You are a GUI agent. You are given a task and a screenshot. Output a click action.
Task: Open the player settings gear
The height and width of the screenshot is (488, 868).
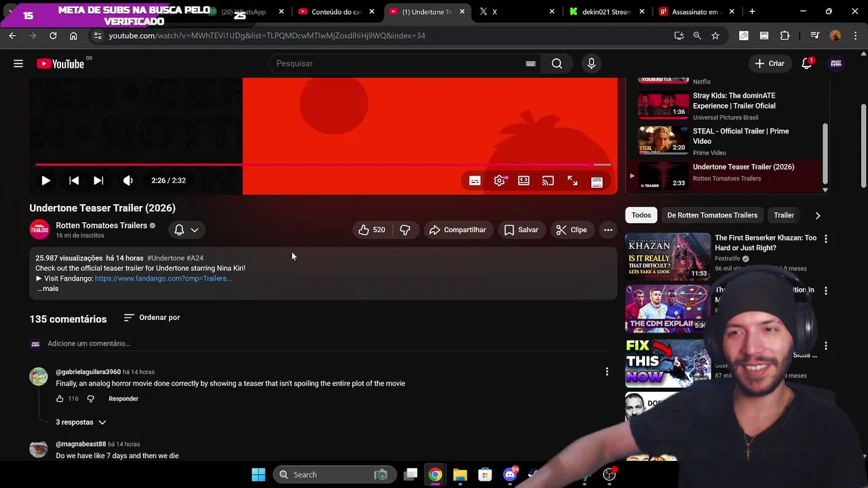coord(500,181)
